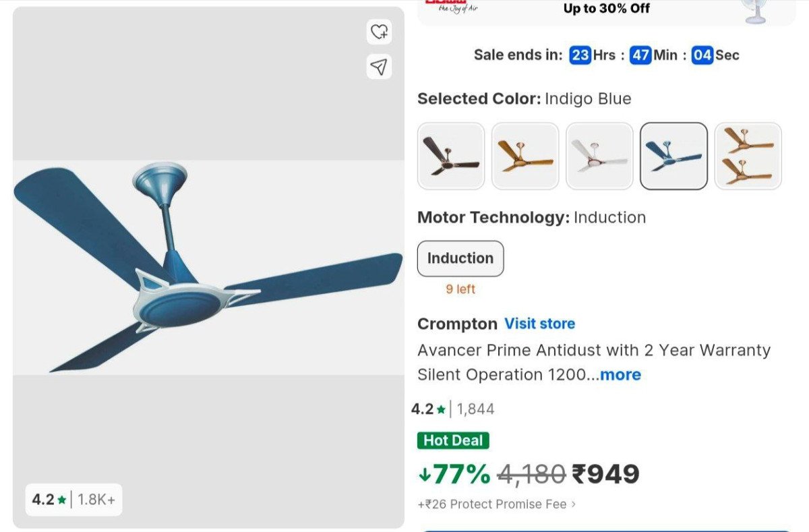Click the last two-fan combo variant
Image resolution: width=809 pixels, height=532 pixels.
pos(748,156)
